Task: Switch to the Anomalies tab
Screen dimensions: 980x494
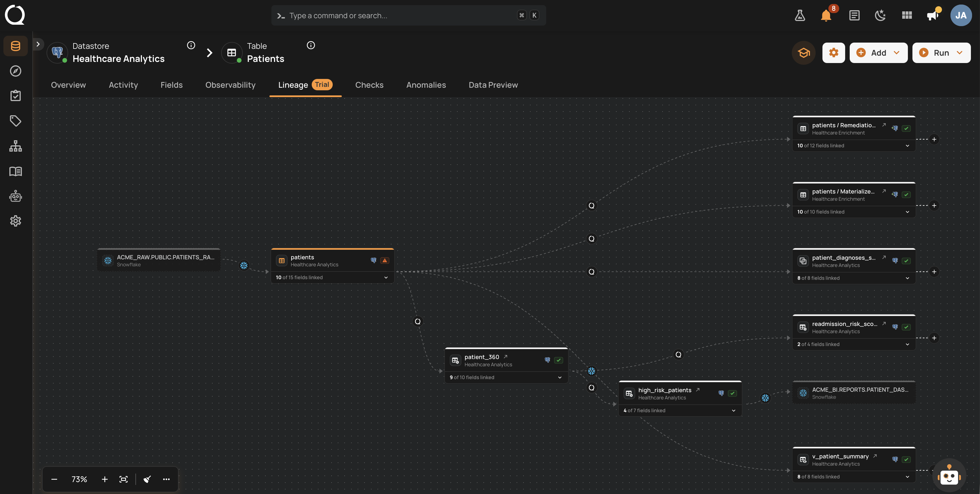Action: [426, 85]
